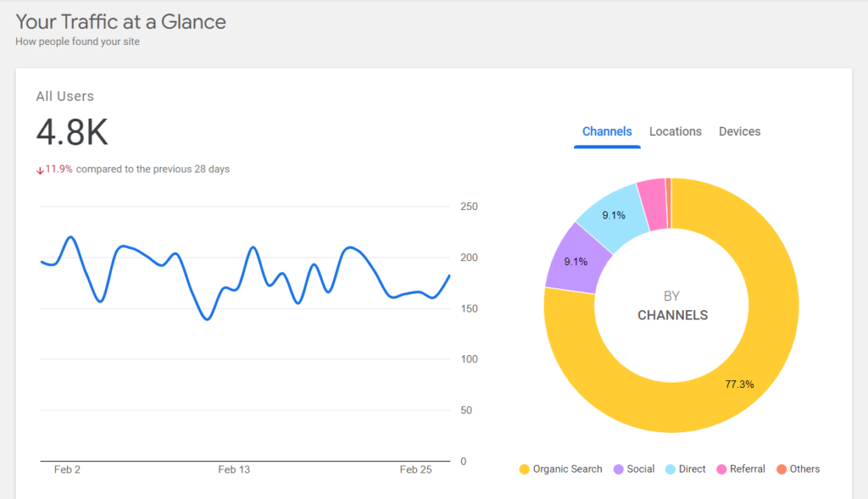Image resolution: width=868 pixels, height=499 pixels.
Task: Select the Others legend dot
Action: 781,469
